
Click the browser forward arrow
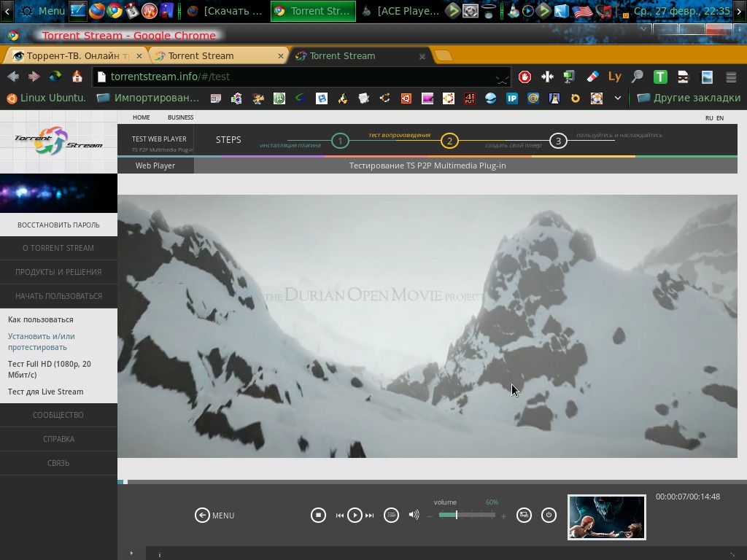pyautogui.click(x=34, y=77)
